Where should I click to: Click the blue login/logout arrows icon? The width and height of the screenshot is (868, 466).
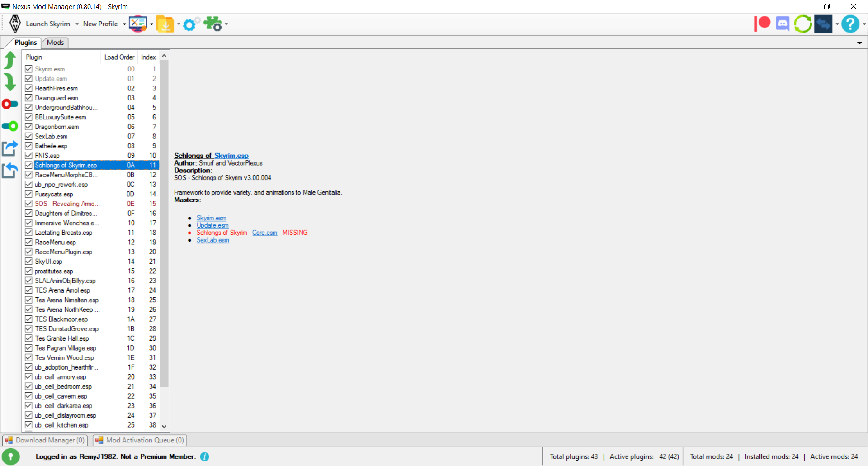coord(823,24)
